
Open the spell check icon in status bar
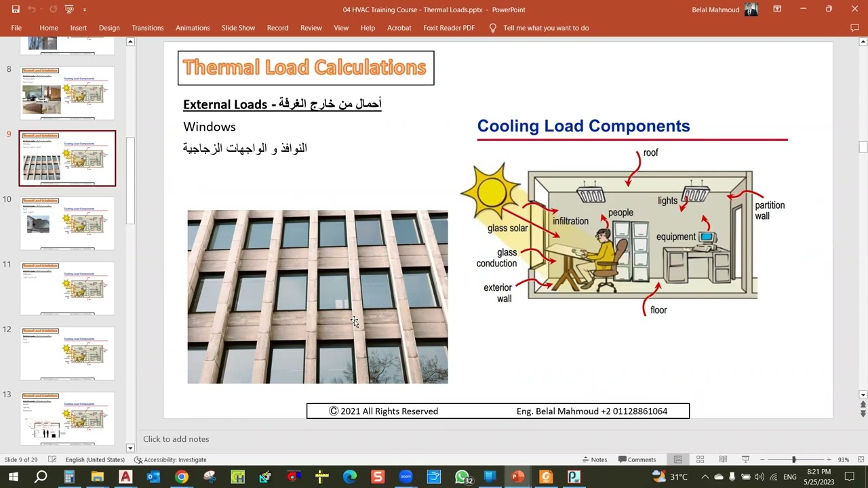(x=52, y=460)
